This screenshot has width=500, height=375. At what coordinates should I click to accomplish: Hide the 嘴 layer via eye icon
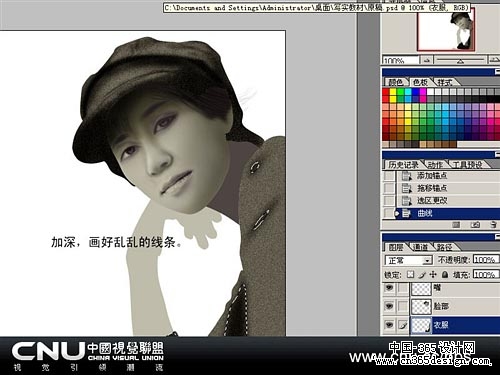(x=389, y=288)
